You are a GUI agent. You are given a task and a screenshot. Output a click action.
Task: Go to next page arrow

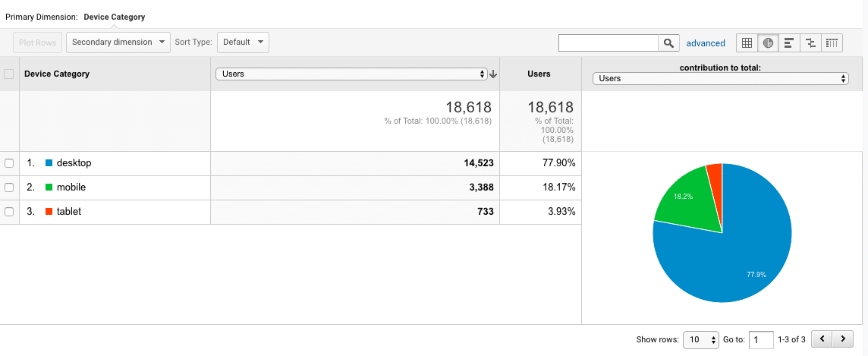tap(842, 339)
